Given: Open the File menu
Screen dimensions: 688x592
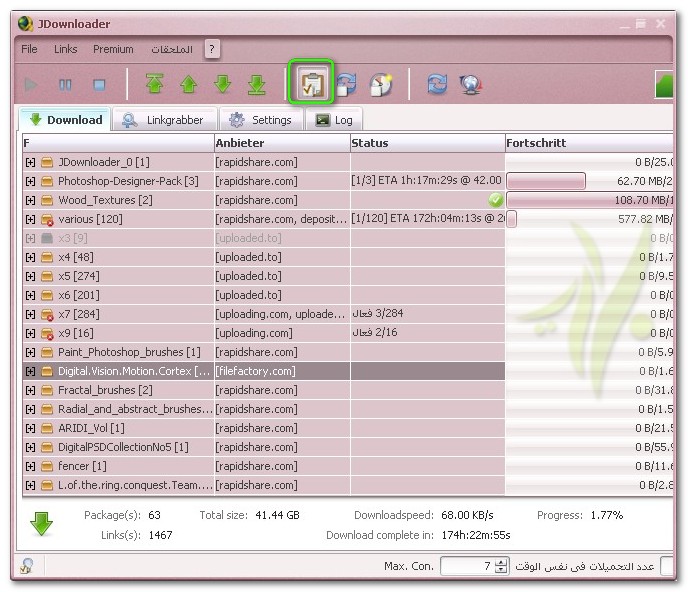Looking at the screenshot, I should (29, 49).
